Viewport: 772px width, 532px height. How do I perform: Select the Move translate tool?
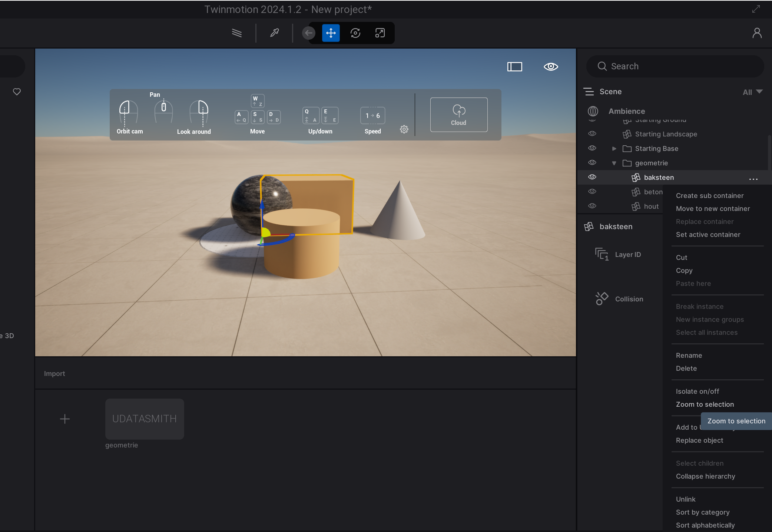click(331, 33)
